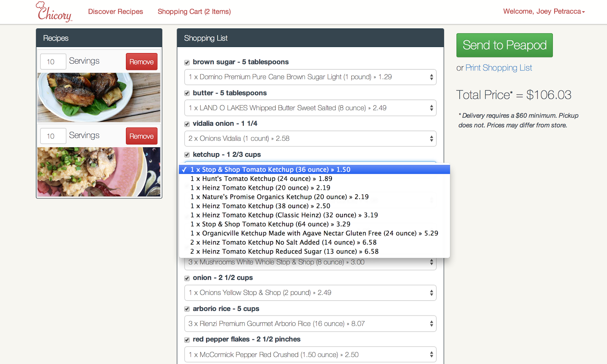Uncheck onion 2 1/2 cups ingredient
607x364 pixels.
(187, 278)
